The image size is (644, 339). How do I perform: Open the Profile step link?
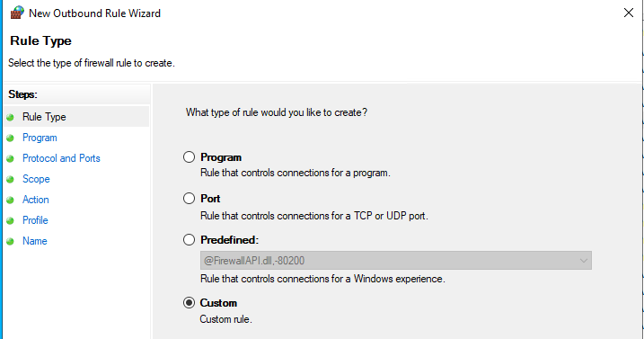[x=35, y=220]
